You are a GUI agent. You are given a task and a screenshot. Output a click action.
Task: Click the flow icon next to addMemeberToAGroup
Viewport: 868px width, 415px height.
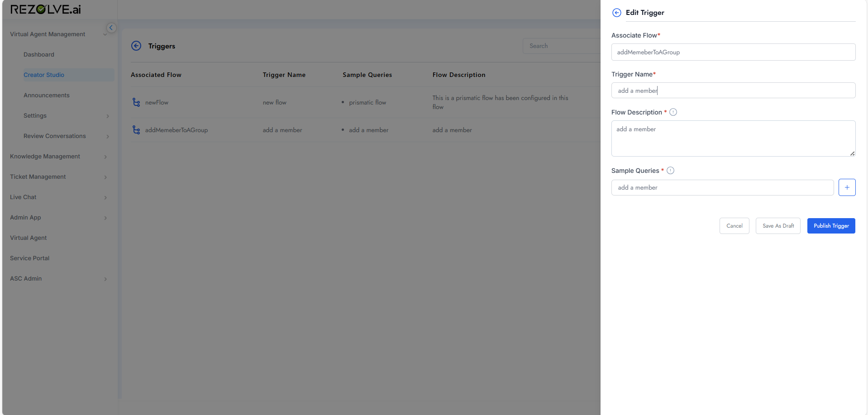tap(136, 130)
